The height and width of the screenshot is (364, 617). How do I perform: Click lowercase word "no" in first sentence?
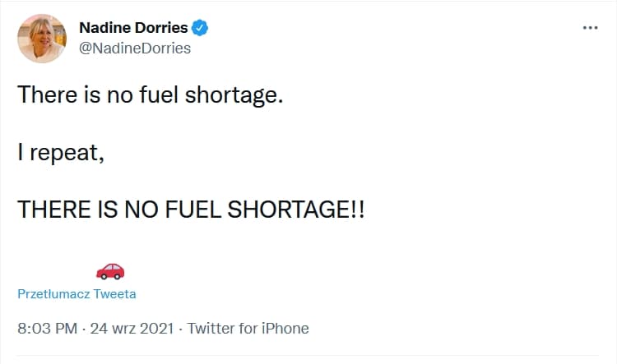pos(119,97)
